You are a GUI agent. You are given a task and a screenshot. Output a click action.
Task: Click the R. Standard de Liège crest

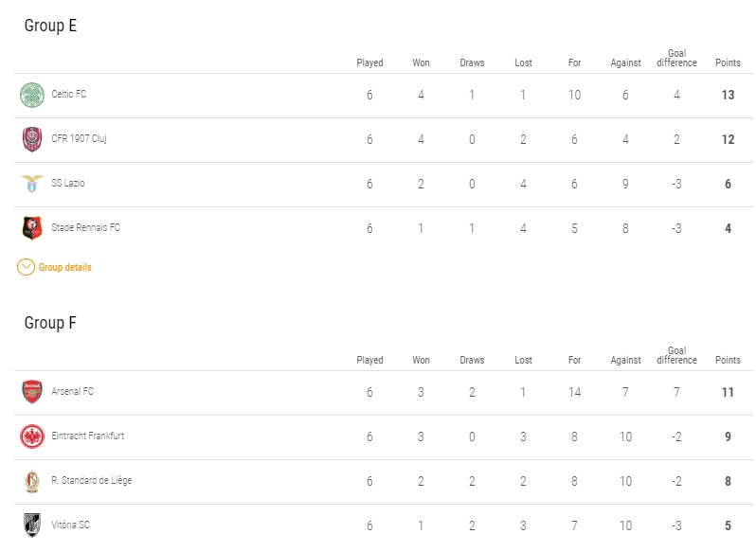point(32,481)
